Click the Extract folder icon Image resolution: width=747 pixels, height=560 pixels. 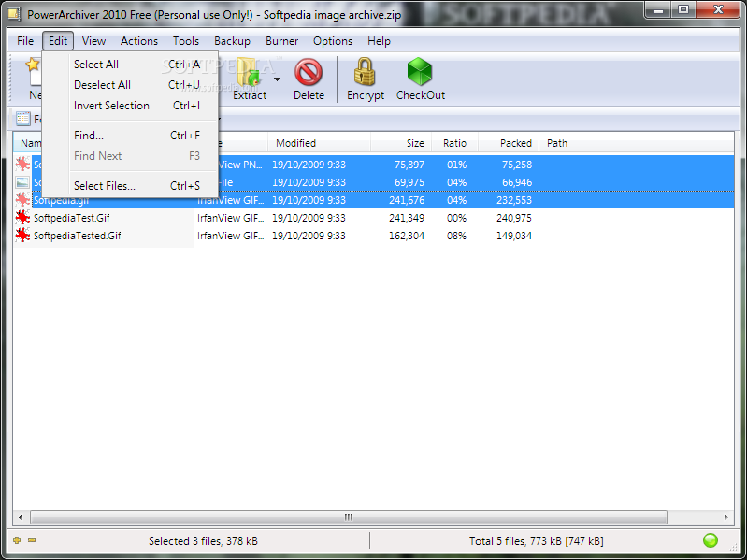click(249, 72)
